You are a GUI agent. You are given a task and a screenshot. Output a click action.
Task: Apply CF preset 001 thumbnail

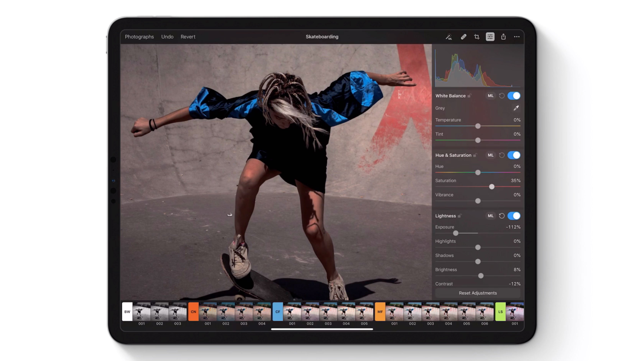[292, 312]
